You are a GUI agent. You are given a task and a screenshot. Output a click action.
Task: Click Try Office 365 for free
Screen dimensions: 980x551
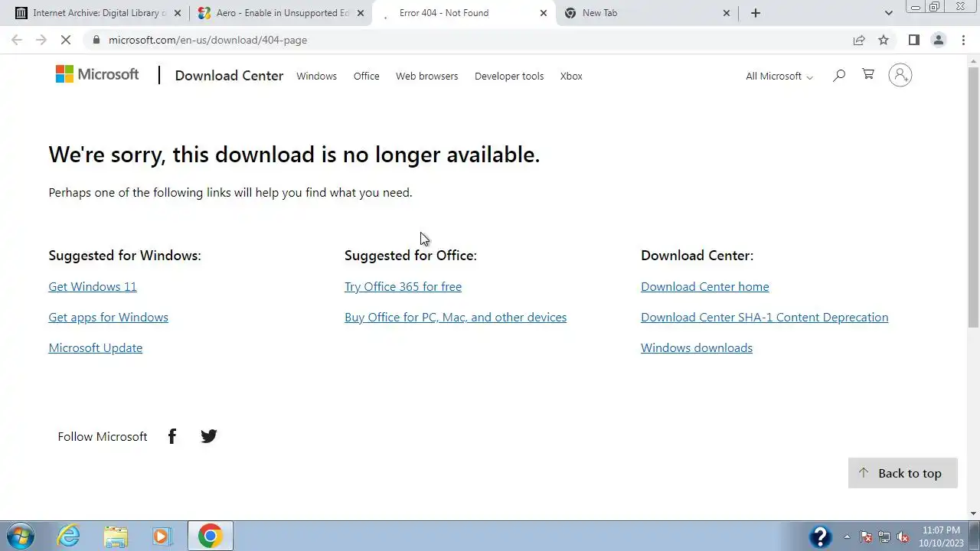point(403,286)
